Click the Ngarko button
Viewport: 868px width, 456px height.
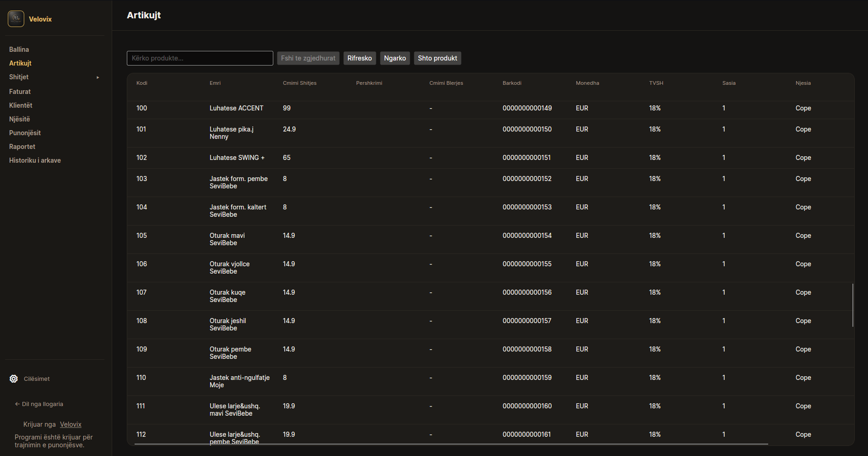click(x=395, y=58)
